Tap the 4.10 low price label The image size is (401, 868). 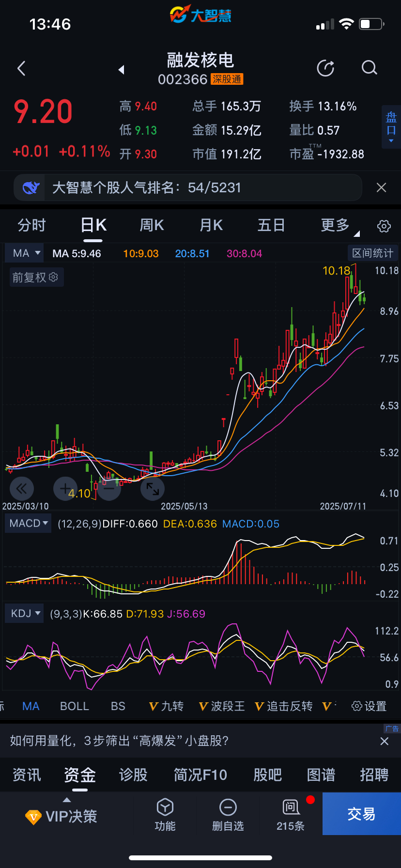coord(79,494)
